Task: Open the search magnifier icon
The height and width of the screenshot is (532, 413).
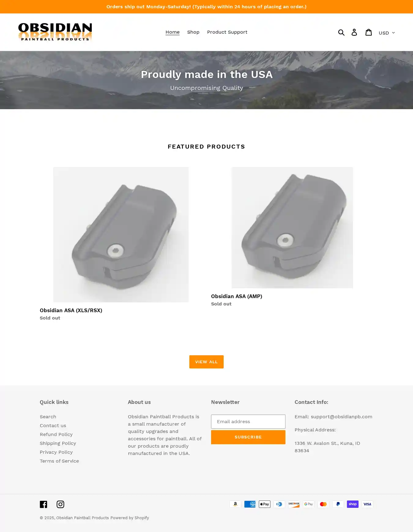Action: 341,32
